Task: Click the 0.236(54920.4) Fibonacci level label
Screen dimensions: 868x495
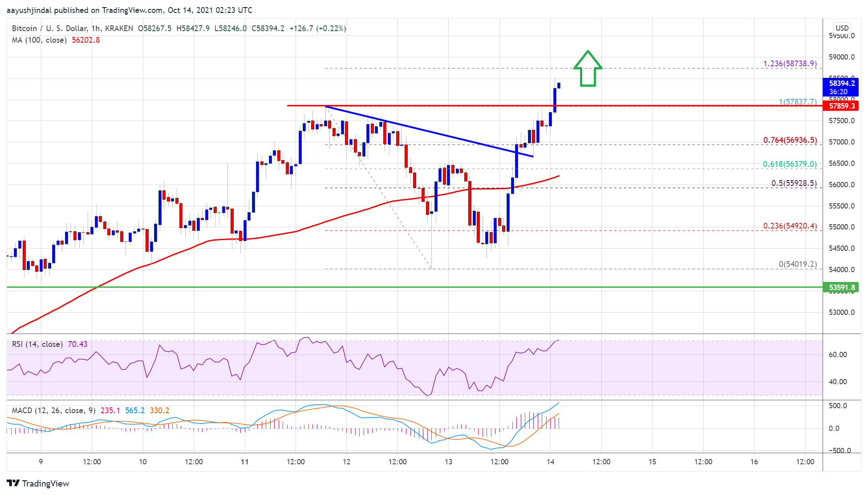Action: point(790,226)
